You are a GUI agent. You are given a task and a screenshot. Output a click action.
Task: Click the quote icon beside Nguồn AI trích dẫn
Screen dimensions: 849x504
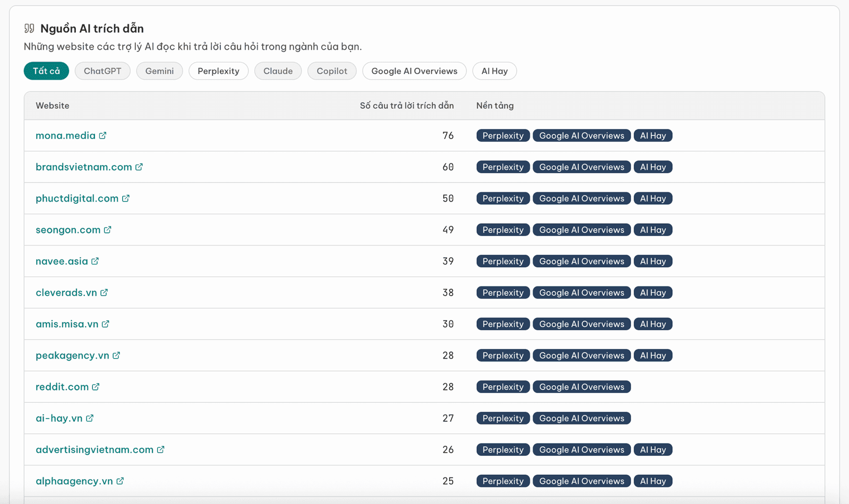tap(29, 28)
